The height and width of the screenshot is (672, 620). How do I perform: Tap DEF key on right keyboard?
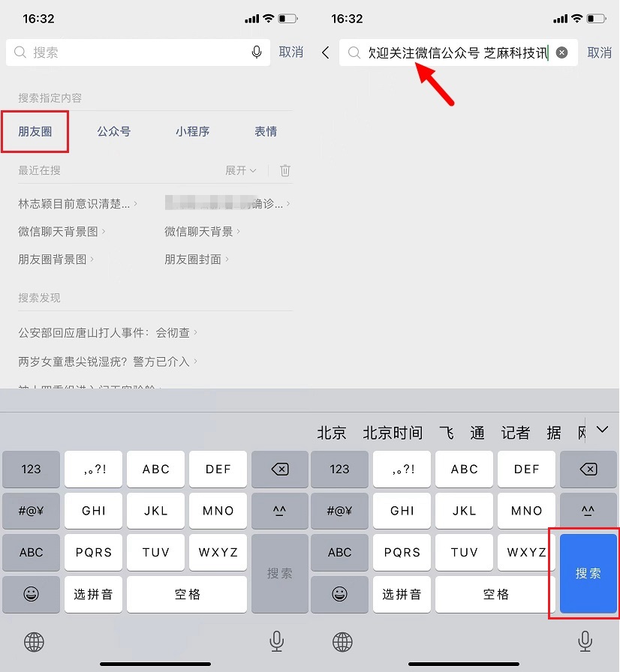526,469
